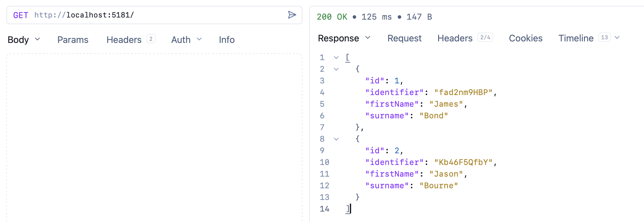The width and height of the screenshot is (644, 222).
Task: Collapse the second object on line 8
Action: tap(336, 139)
